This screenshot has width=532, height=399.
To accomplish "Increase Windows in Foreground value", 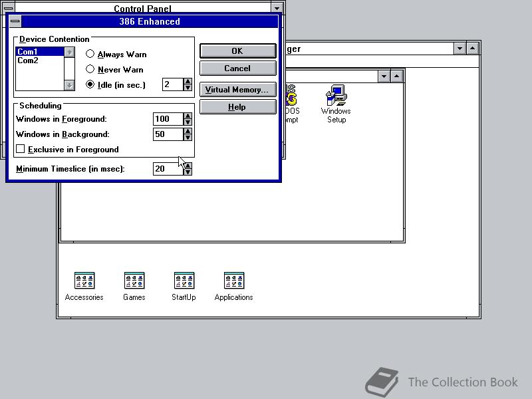I will (188, 116).
